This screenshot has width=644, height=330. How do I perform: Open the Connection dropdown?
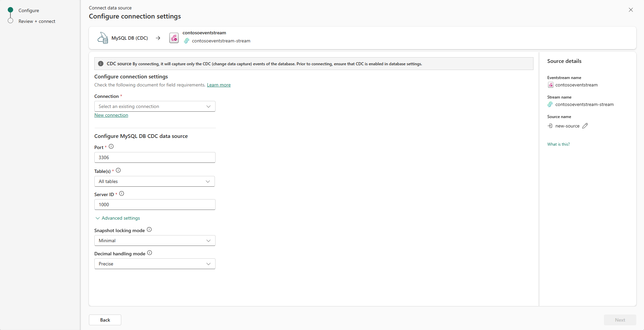(x=155, y=106)
